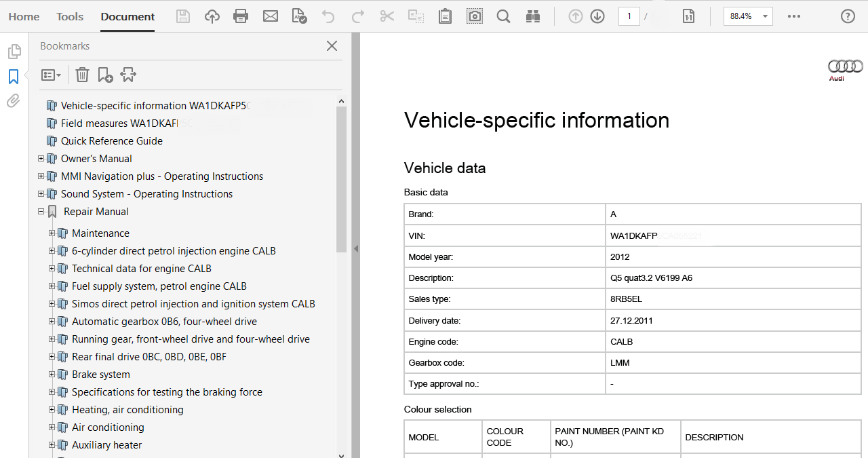This screenshot has width=868, height=458.
Task: Delete selected bookmark with trash icon
Action: click(x=82, y=75)
